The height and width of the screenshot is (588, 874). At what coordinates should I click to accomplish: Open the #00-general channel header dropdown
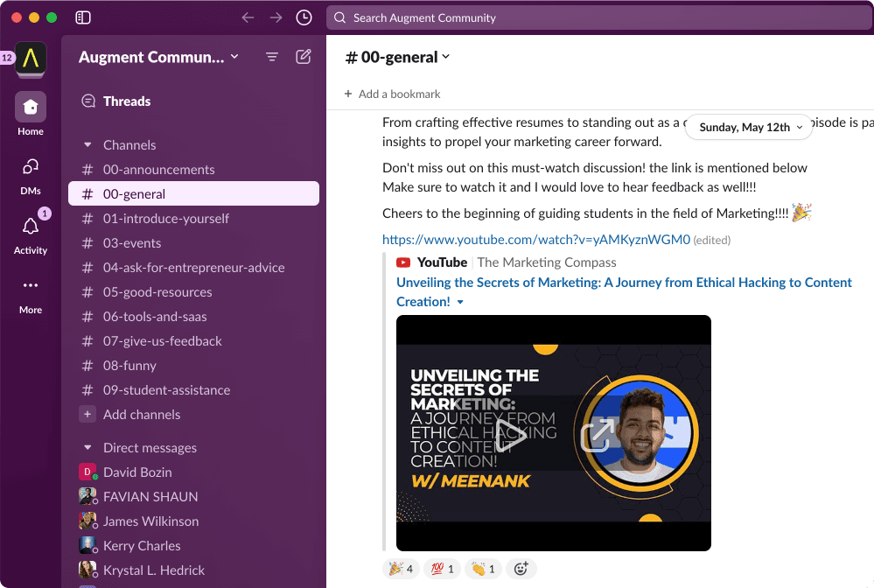[x=397, y=57]
